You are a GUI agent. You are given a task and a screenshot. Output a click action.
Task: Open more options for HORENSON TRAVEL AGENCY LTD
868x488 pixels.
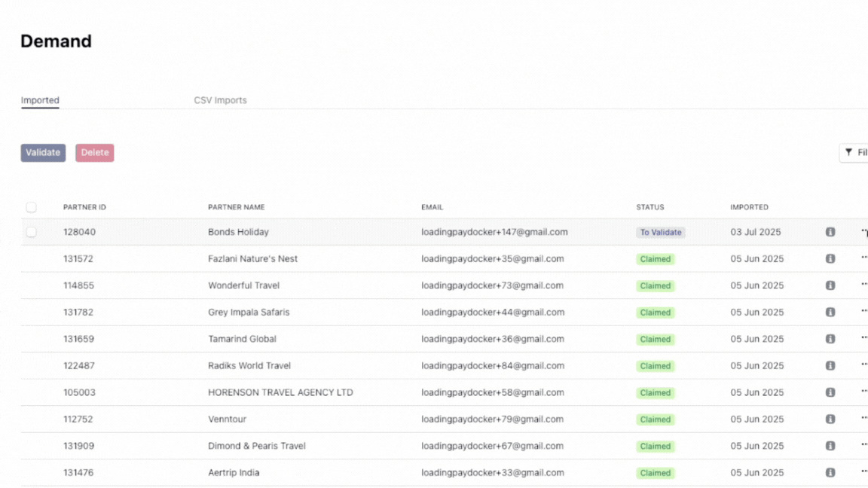pos(863,392)
